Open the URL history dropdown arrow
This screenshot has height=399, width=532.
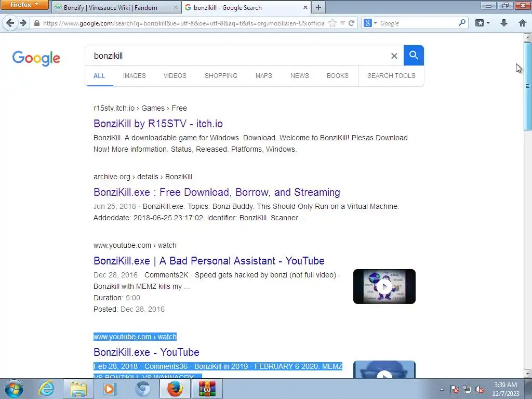click(x=343, y=23)
